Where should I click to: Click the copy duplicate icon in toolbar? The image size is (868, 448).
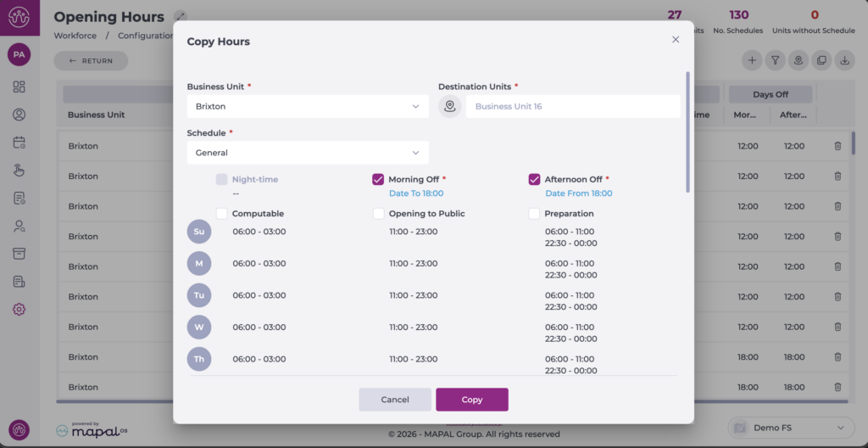click(x=821, y=60)
